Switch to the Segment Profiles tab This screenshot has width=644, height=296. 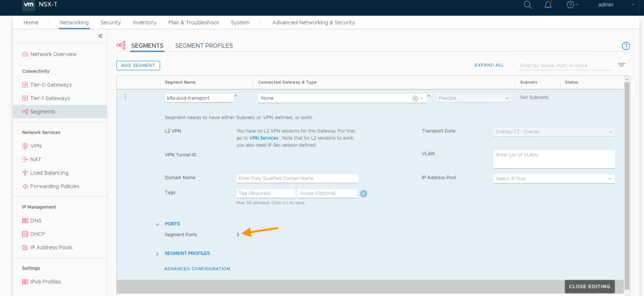204,46
